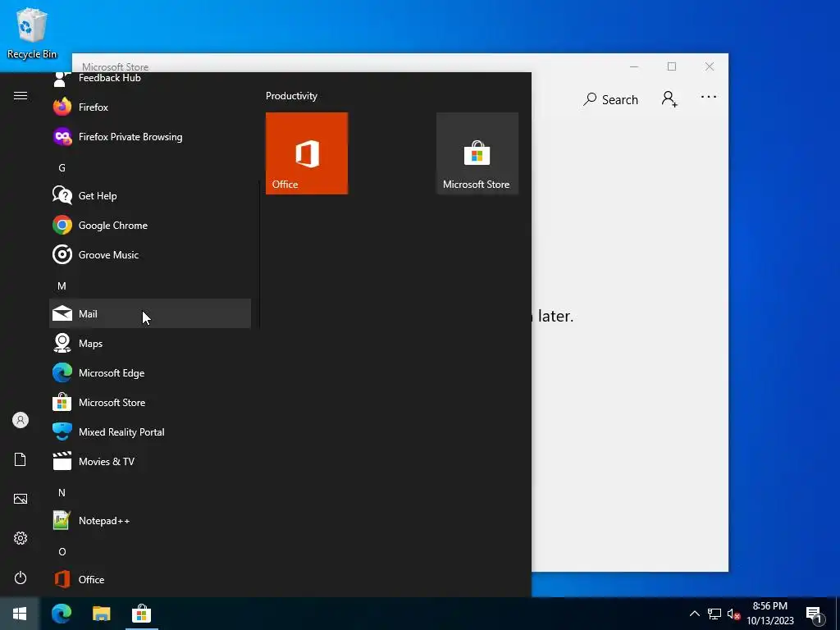
Task: Open Movies & TV
Action: [x=150, y=461]
